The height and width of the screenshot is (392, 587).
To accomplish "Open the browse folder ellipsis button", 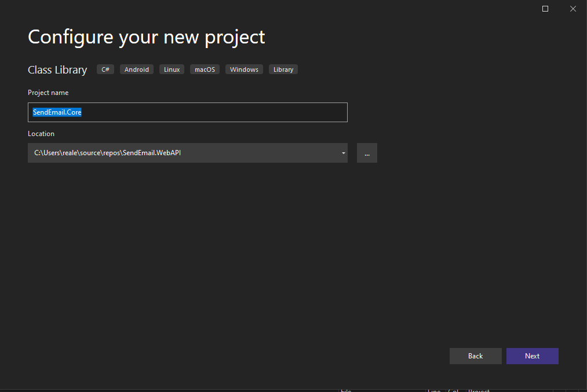I will point(367,153).
